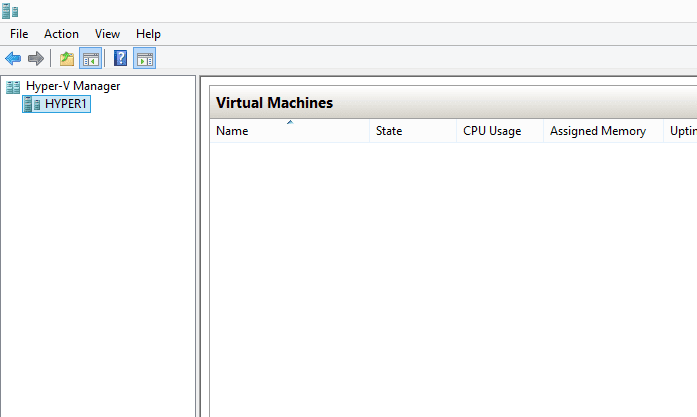Click the HYPER1 server icon in tree
Screen dimensions: 697x417
point(32,104)
